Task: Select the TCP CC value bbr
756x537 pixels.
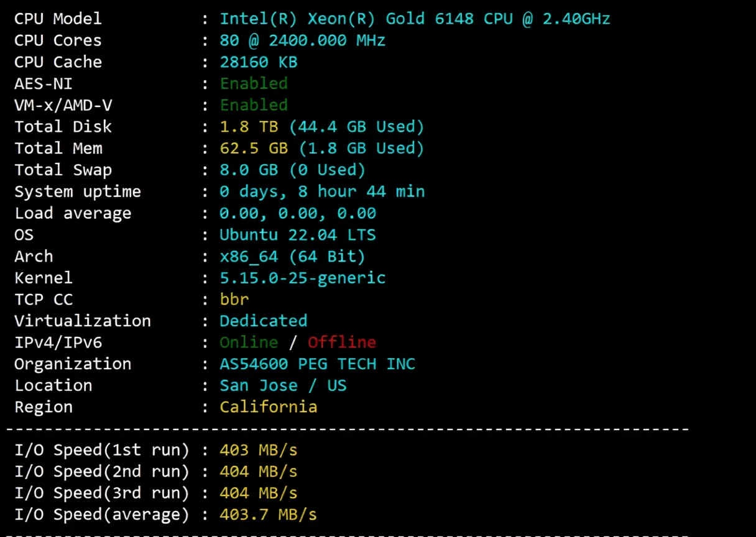Action: coord(234,299)
